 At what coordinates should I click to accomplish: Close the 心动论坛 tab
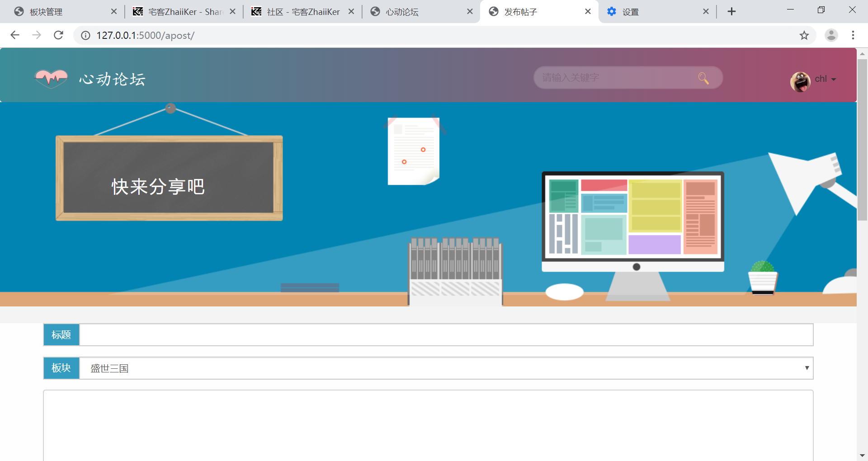[x=470, y=12]
